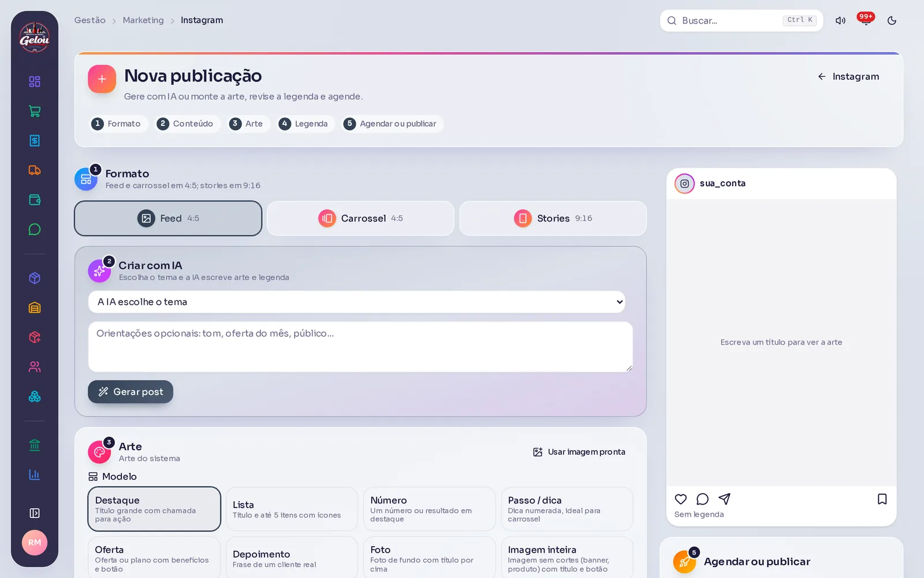
Task: Click the Gerar post button
Action: (131, 392)
